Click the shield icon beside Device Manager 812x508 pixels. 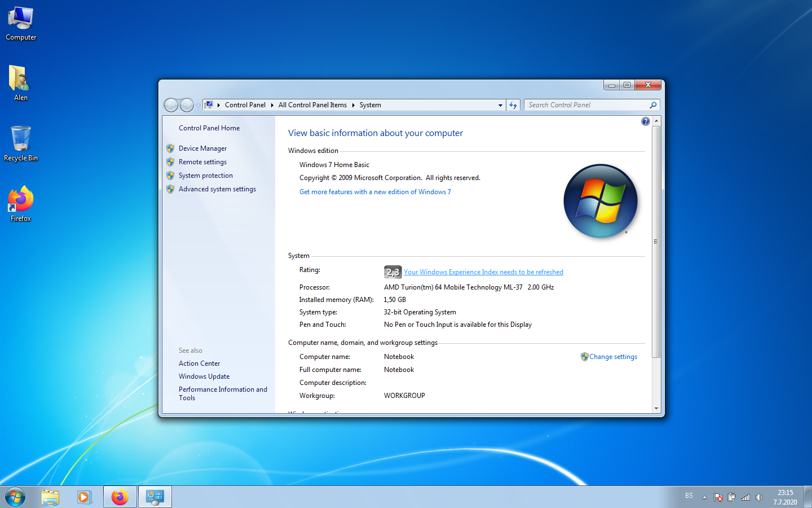(x=170, y=148)
